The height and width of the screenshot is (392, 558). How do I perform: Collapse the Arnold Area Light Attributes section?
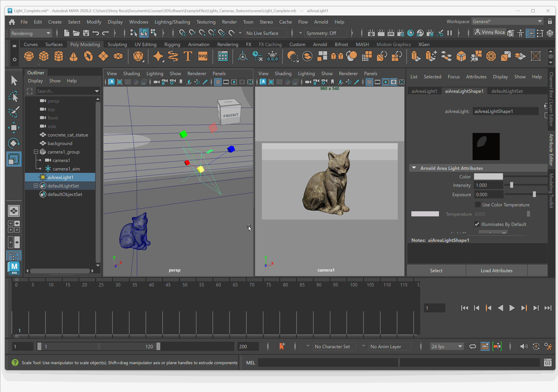click(414, 168)
